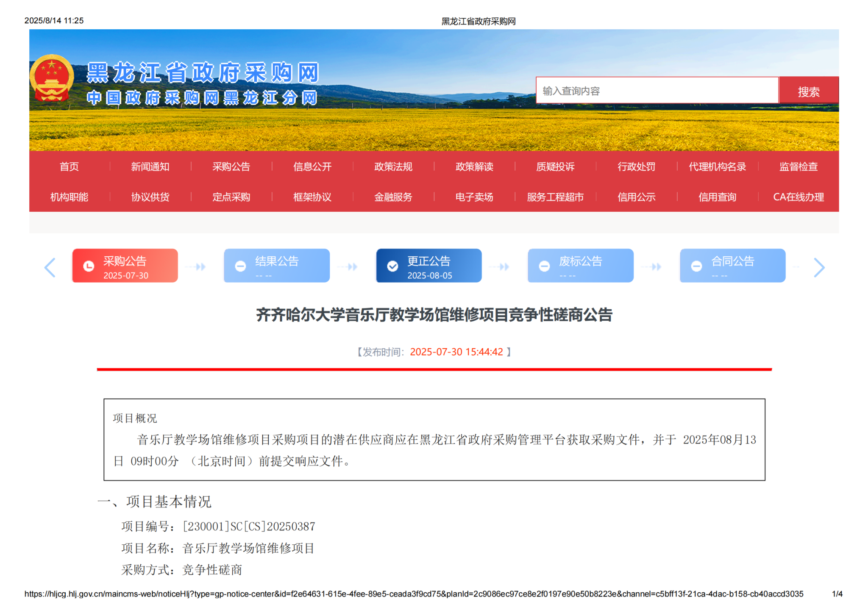Open 代理机构名录 navigation link
868x613 pixels.
pyautogui.click(x=717, y=166)
